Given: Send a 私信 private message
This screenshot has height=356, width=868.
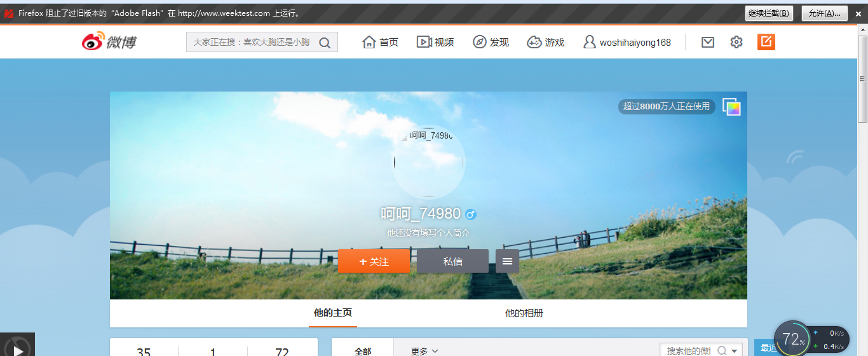Looking at the screenshot, I should tap(452, 261).
